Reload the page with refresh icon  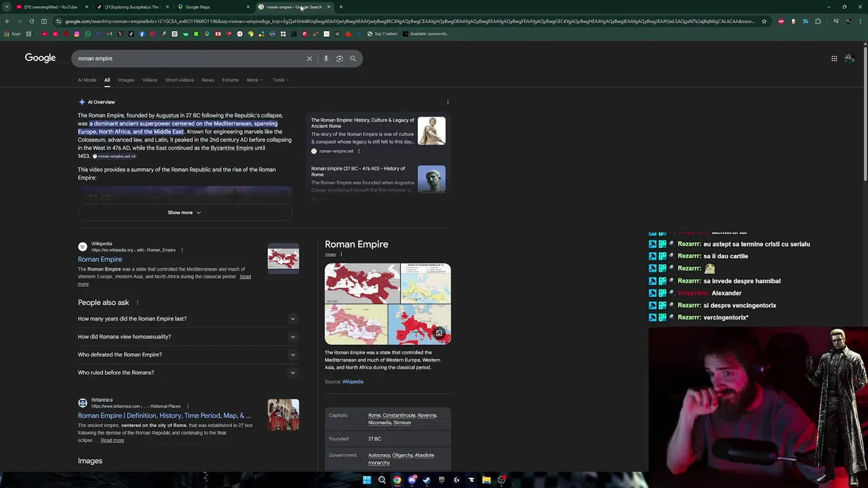coord(31,21)
